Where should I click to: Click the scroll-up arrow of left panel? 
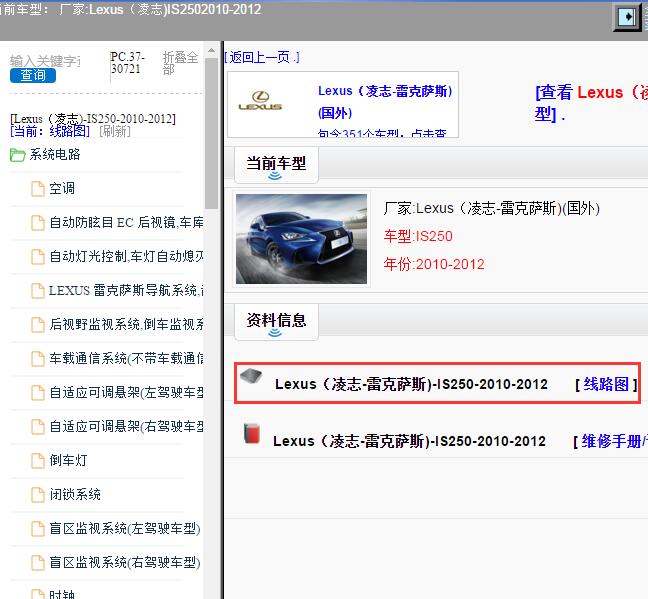pos(211,51)
